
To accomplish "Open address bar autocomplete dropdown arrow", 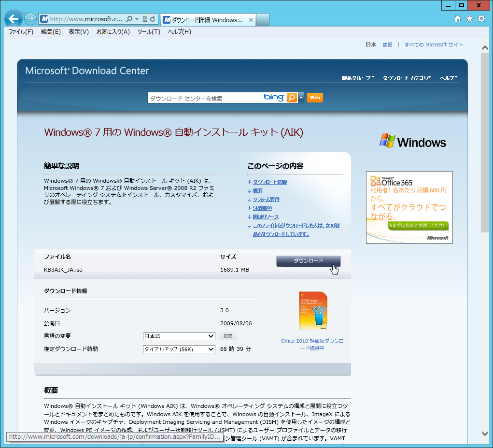I will coord(137,19).
